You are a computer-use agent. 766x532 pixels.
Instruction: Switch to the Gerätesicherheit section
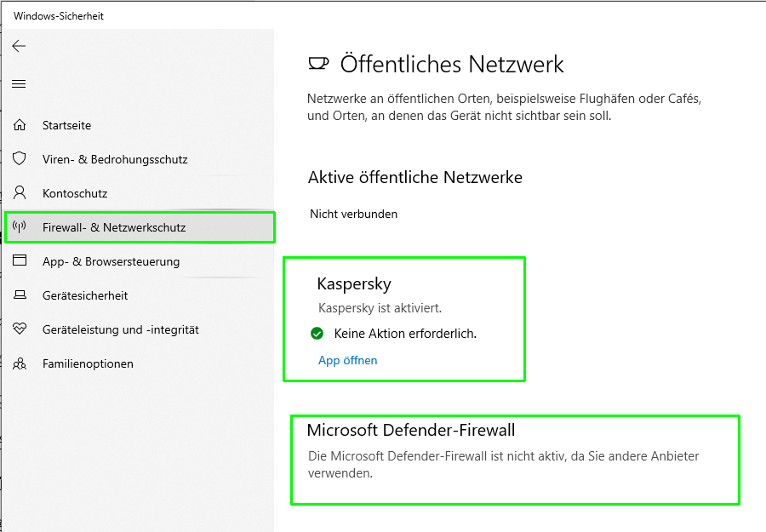tap(85, 295)
